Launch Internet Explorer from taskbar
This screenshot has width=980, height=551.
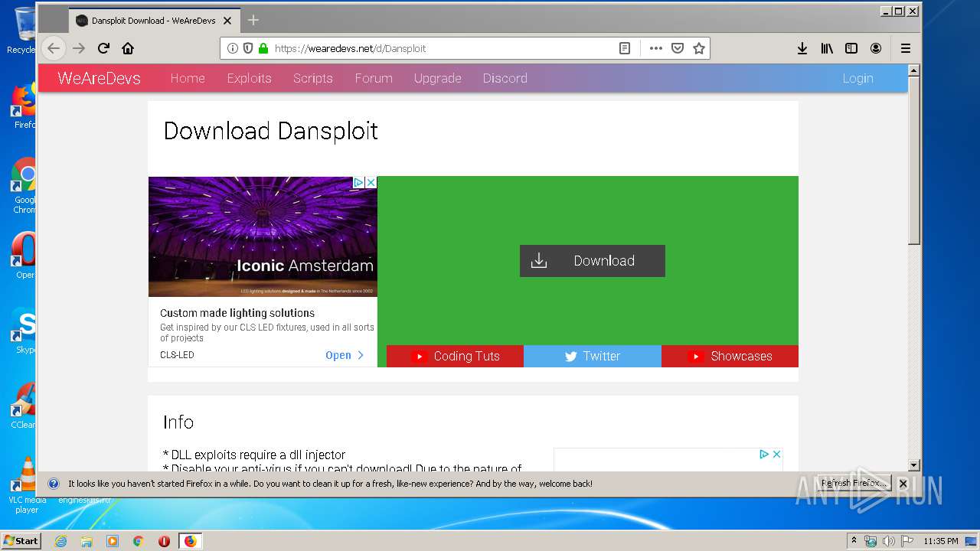tap(60, 541)
